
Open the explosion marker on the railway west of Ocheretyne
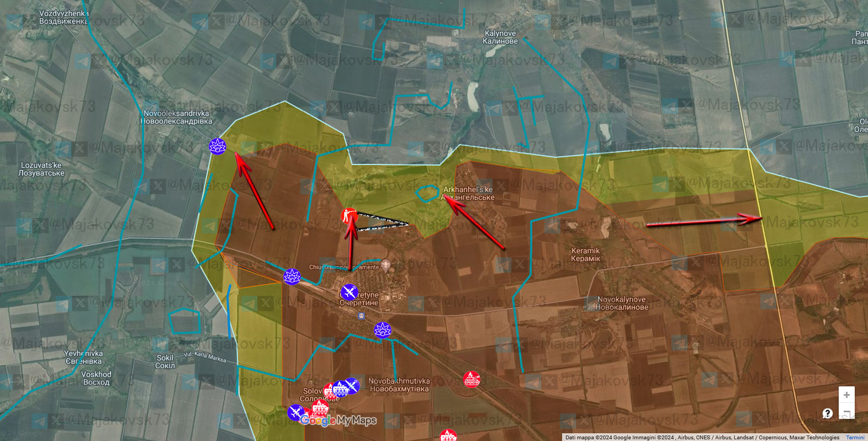(x=292, y=276)
